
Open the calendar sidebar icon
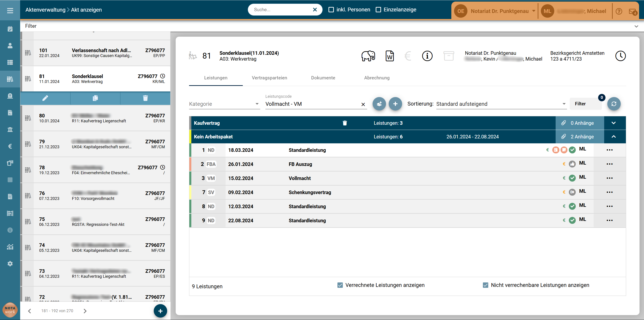coord(10,29)
